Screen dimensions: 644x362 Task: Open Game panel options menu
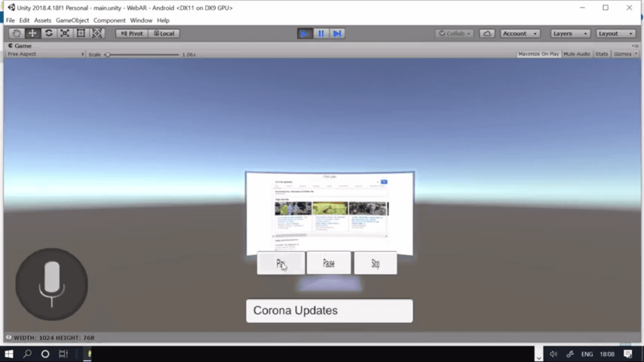coord(636,46)
